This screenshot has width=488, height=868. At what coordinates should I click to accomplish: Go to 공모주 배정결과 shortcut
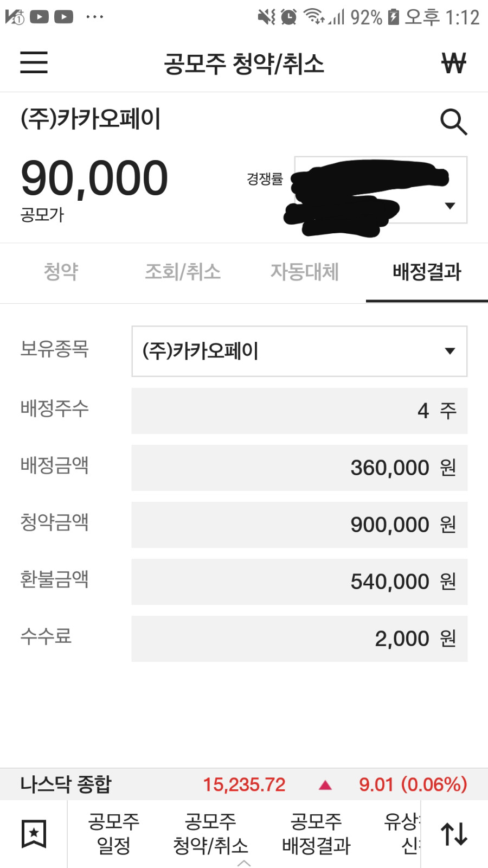coord(316,834)
